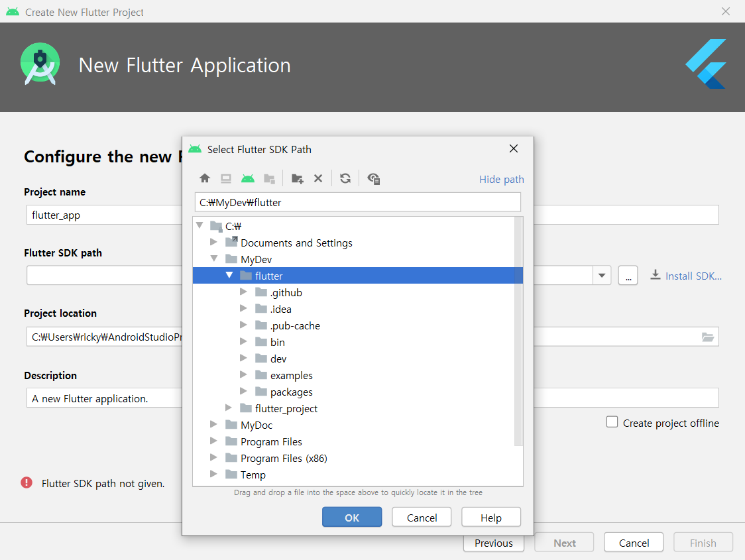745x560 pixels.
Task: Confirm SDK path with OK button
Action: click(x=352, y=517)
